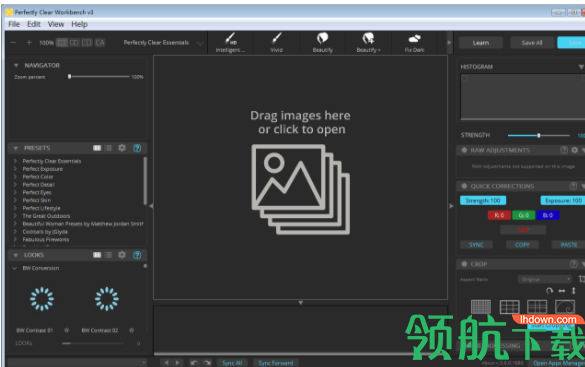Apply the Intelligent HD preset brush
585x367 pixels.
pyautogui.click(x=230, y=43)
